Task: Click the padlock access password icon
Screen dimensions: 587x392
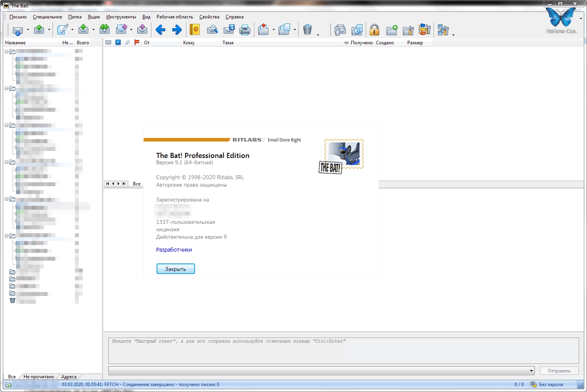Action: (x=374, y=29)
